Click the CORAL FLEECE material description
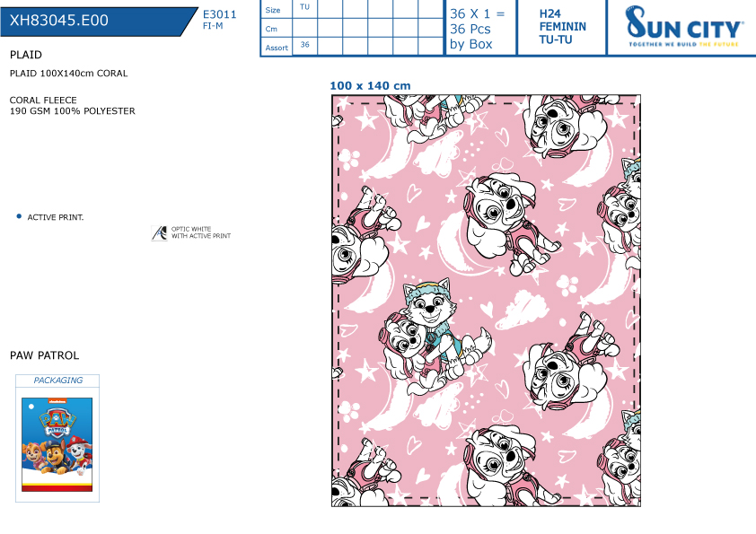 click(73, 106)
